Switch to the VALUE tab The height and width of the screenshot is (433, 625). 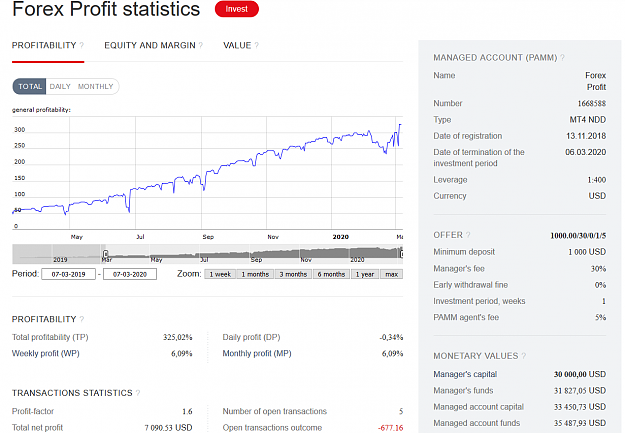click(237, 45)
